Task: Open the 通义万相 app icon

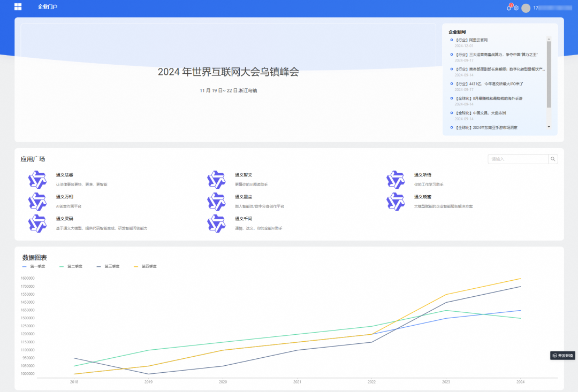Action: (37, 202)
